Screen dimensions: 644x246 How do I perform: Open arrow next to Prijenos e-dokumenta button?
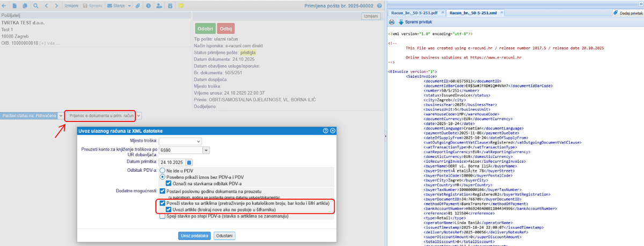tap(139, 115)
